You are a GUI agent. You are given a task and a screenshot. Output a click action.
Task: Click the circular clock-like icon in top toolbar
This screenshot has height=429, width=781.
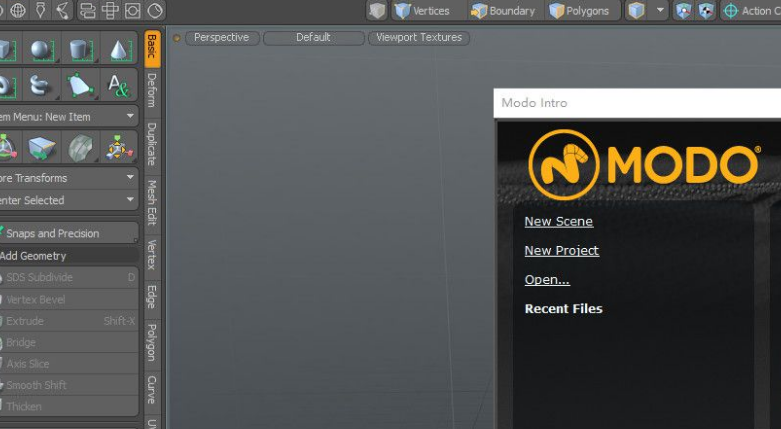156,11
